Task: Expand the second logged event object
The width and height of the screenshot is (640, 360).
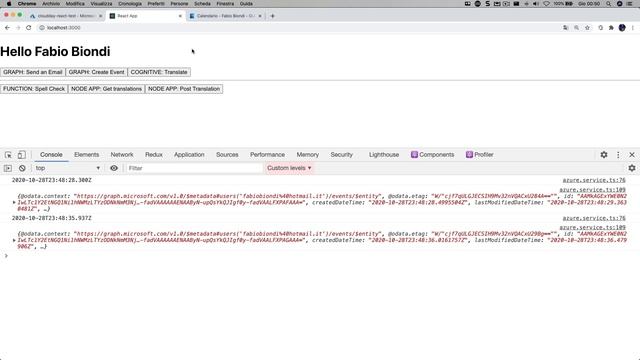Action: coord(14,240)
